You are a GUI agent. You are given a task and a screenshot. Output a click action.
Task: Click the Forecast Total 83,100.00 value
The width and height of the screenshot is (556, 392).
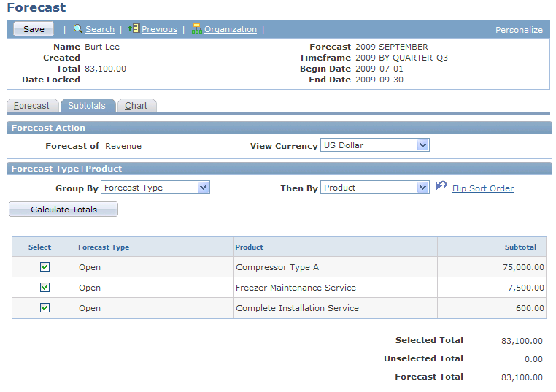coord(522,377)
